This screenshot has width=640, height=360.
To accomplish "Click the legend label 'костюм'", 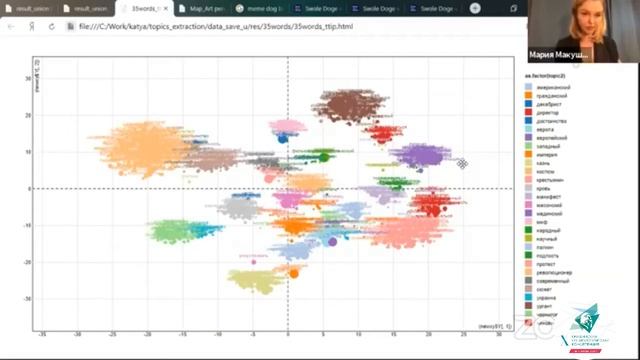I will tap(545, 171).
